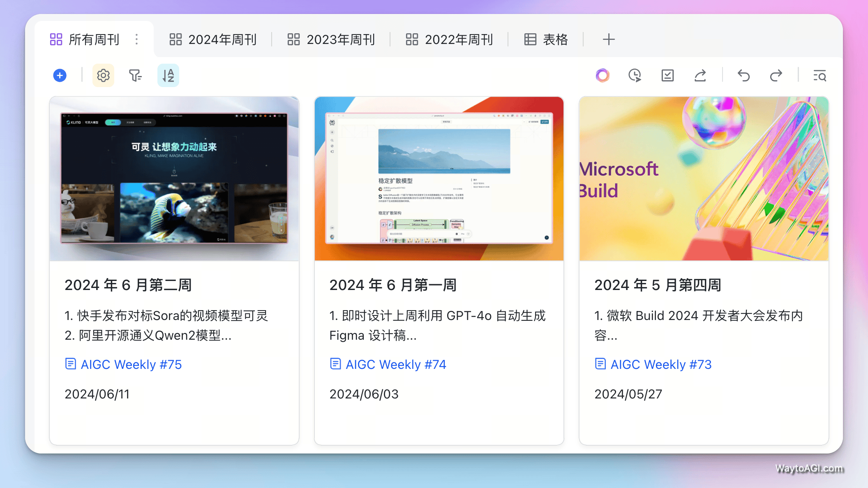
Task: Open the Microsoft Build cover thumbnail
Action: pos(704,179)
